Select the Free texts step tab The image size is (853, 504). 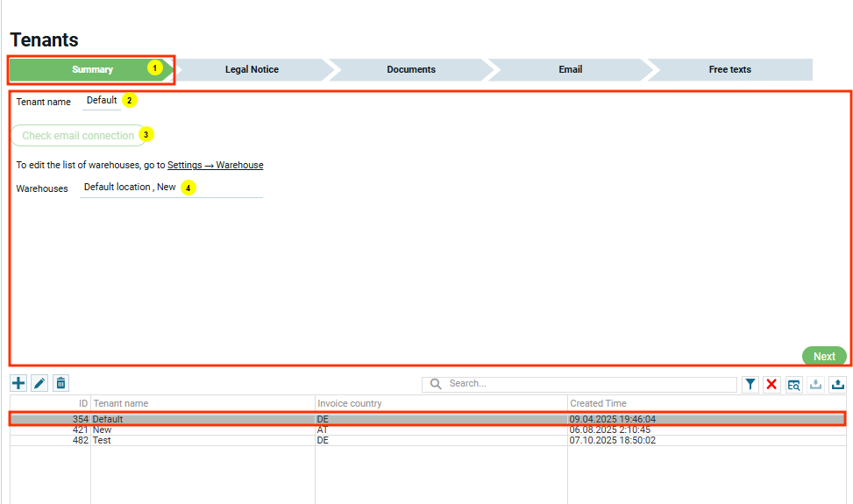coord(729,69)
